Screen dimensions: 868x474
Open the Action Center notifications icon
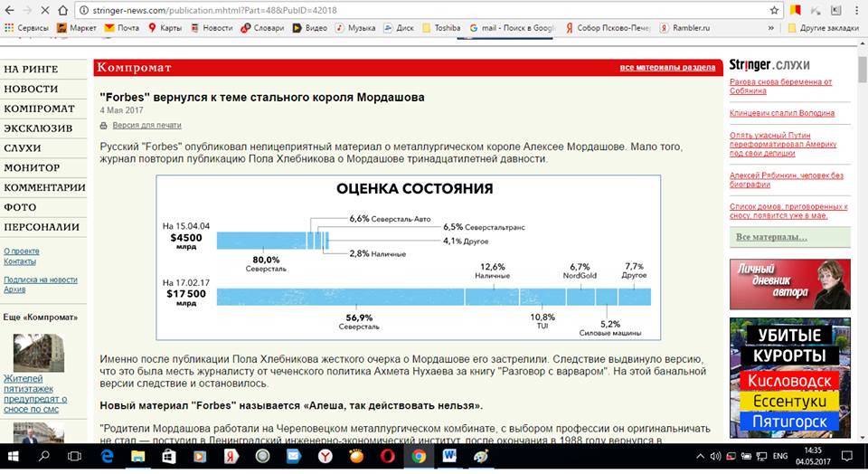point(847,456)
